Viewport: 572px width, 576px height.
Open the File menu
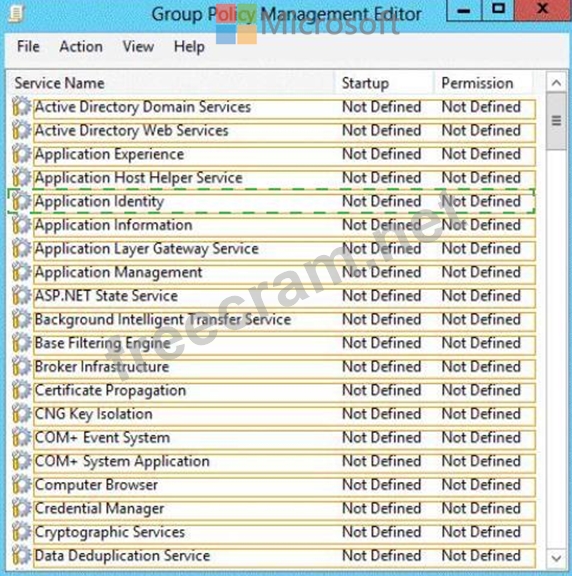(28, 47)
